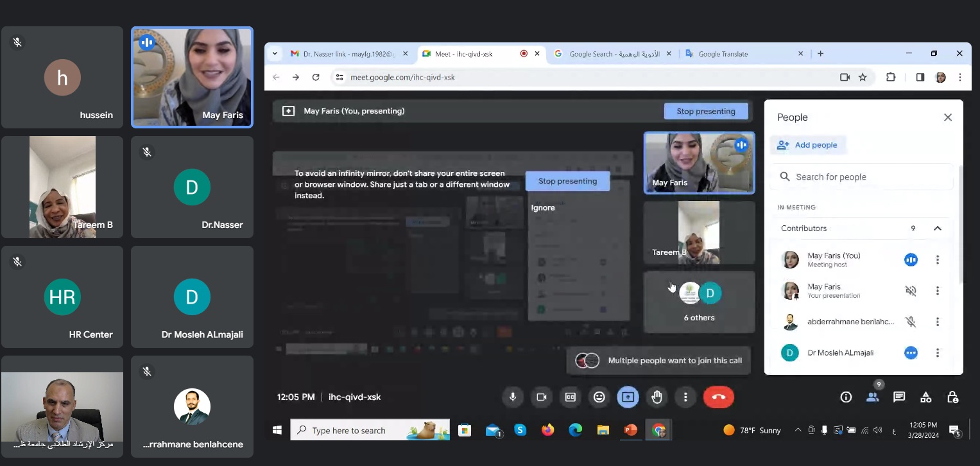Image resolution: width=980 pixels, height=466 pixels.
Task: Open the meeting details info icon
Action: 846,397
